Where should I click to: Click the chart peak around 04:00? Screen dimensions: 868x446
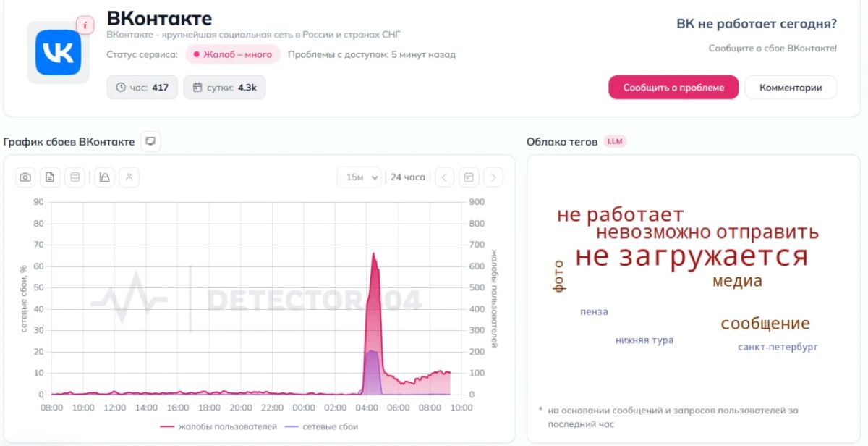373,255
